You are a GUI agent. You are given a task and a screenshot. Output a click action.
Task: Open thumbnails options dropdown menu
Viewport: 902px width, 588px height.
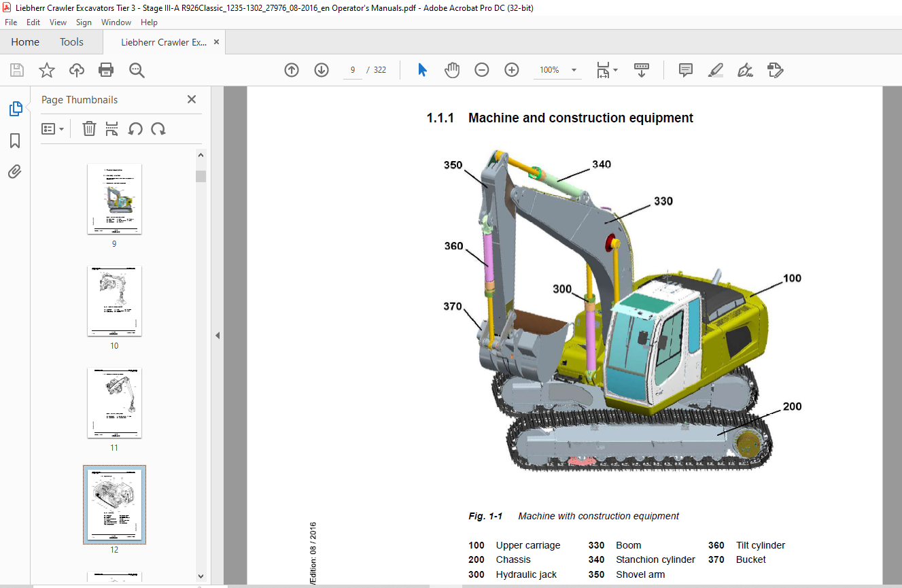(53, 128)
